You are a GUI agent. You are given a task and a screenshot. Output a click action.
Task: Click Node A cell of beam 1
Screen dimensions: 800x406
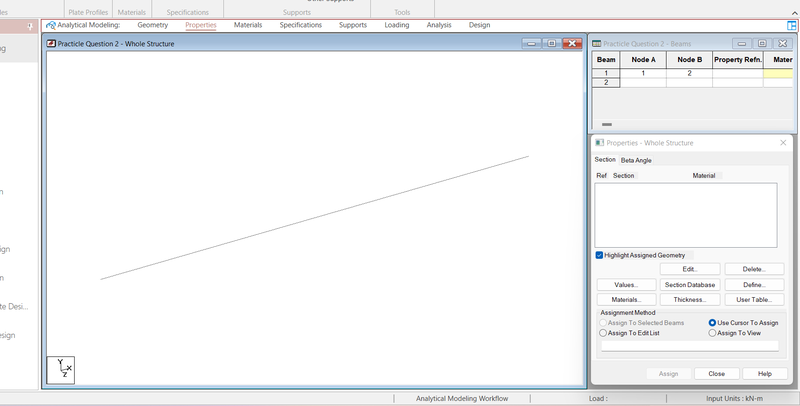[643, 73]
